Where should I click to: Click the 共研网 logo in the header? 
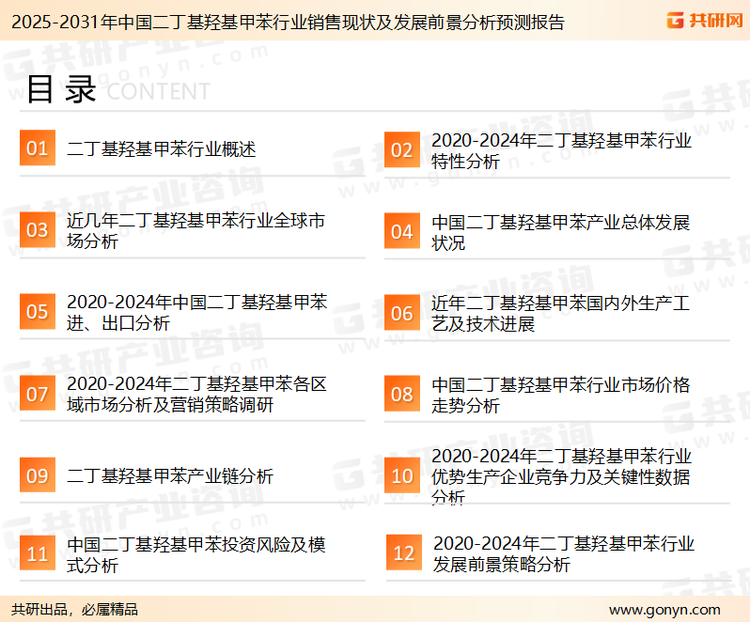[x=705, y=20]
